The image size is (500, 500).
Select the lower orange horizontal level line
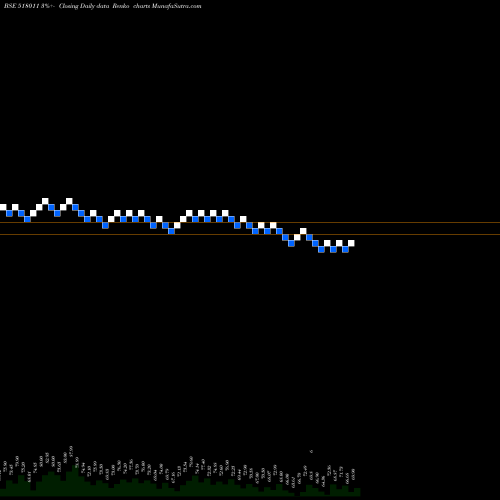pyautogui.click(x=250, y=235)
